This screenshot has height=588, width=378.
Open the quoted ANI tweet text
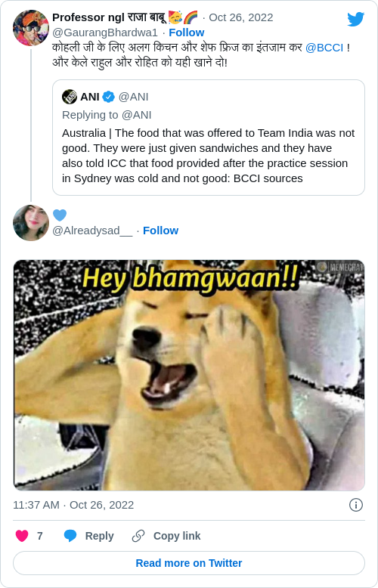point(208,156)
